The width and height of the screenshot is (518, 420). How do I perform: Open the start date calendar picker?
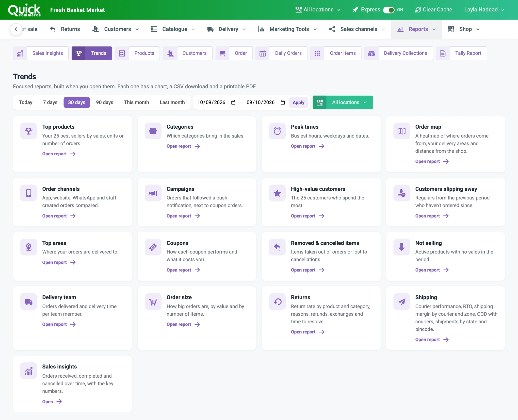click(x=233, y=103)
